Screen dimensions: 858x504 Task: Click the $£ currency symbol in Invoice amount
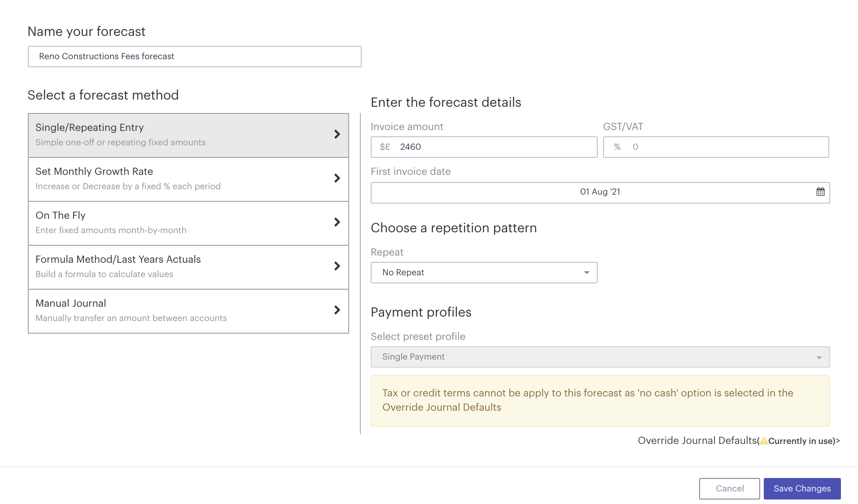[385, 147]
